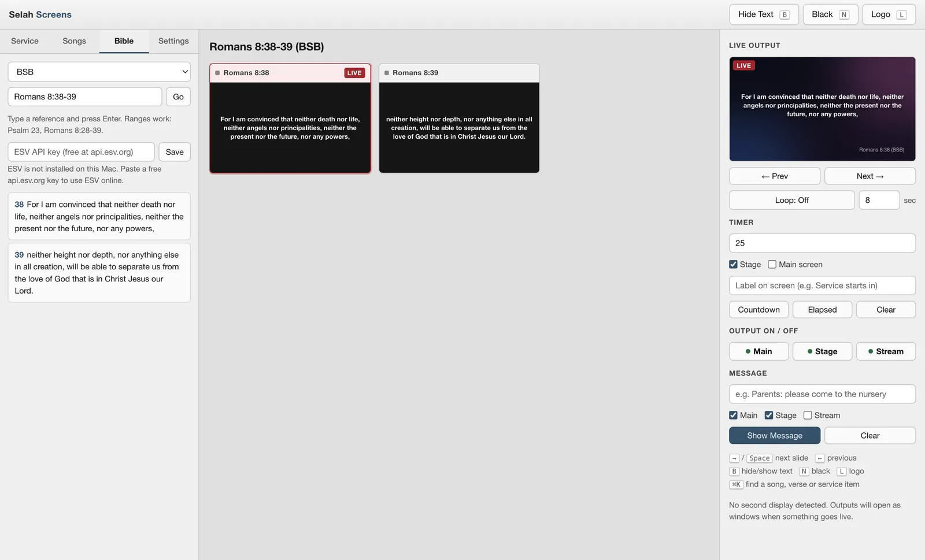Toggle the Stage output on/off
The height and width of the screenshot is (560, 925).
point(822,351)
